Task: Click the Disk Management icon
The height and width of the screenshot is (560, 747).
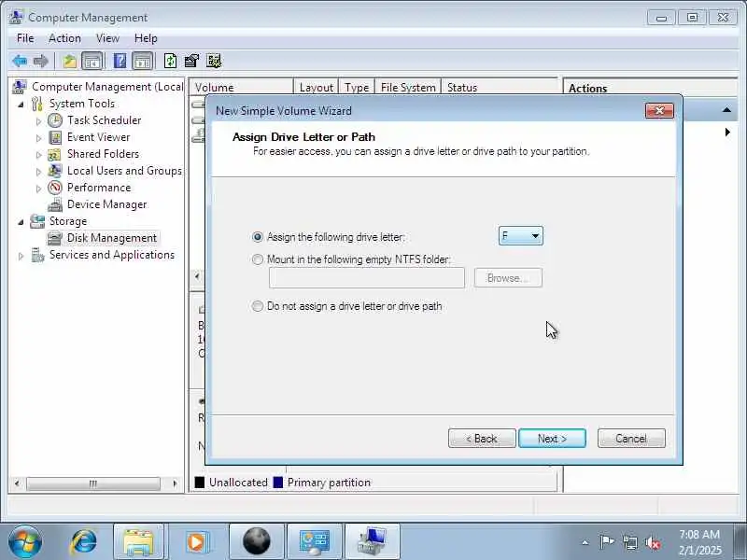Action: click(55, 238)
